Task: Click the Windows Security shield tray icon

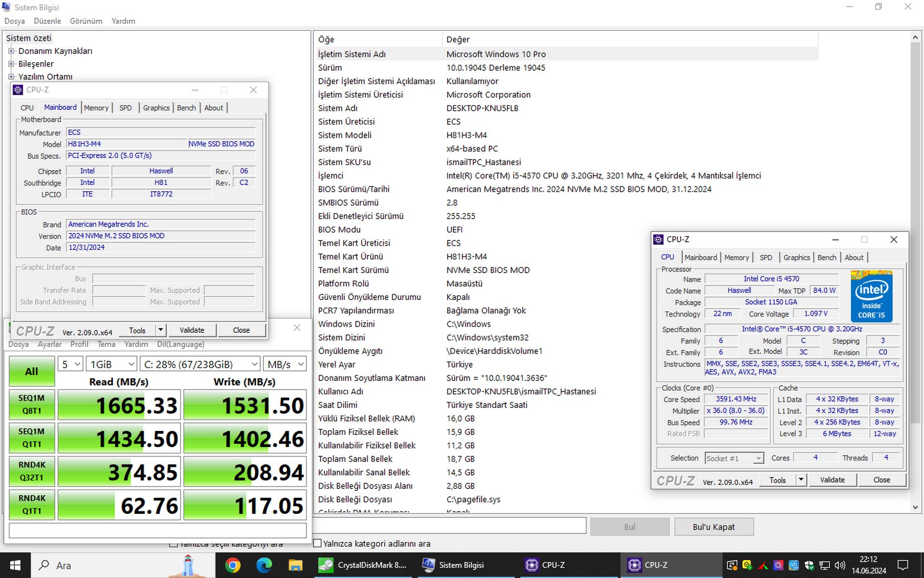Action: pos(809,565)
